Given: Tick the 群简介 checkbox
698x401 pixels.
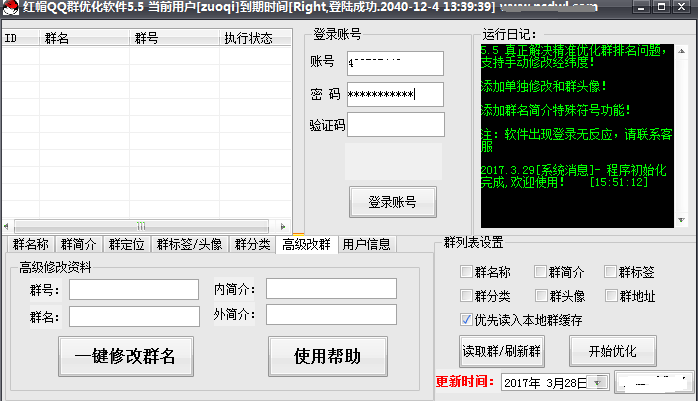Looking at the screenshot, I should [540, 271].
